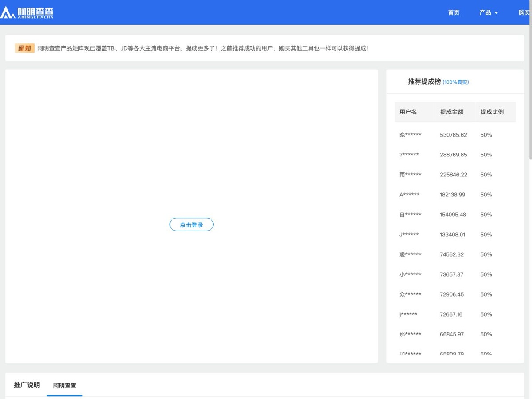Click 50% ratio in 晚****** row

point(486,135)
